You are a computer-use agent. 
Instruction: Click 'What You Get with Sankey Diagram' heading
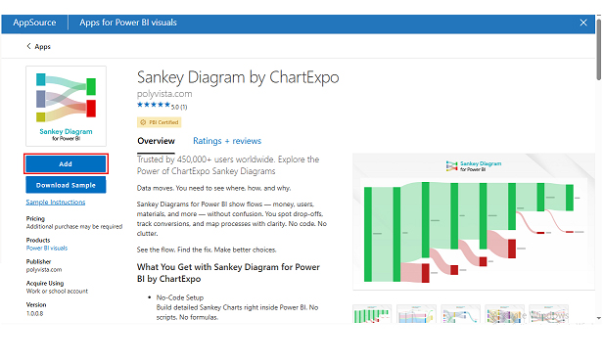coord(228,273)
